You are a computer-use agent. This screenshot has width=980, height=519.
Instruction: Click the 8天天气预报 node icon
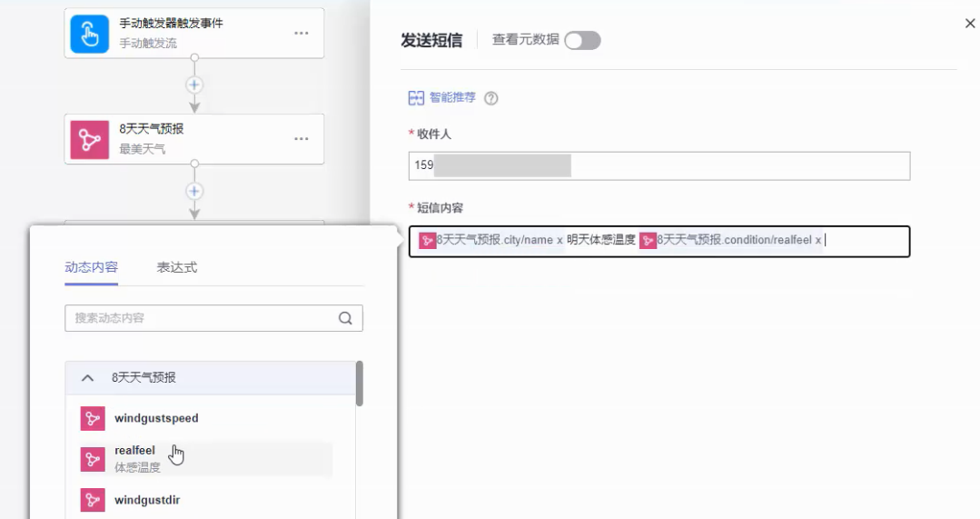coord(89,139)
